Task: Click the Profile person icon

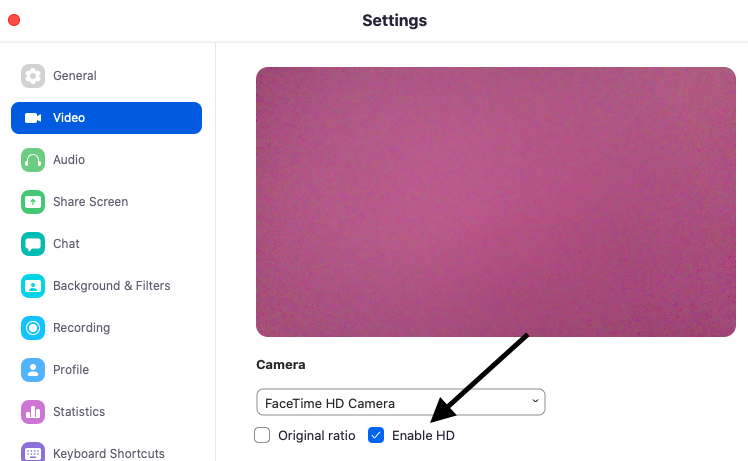Action: [33, 370]
